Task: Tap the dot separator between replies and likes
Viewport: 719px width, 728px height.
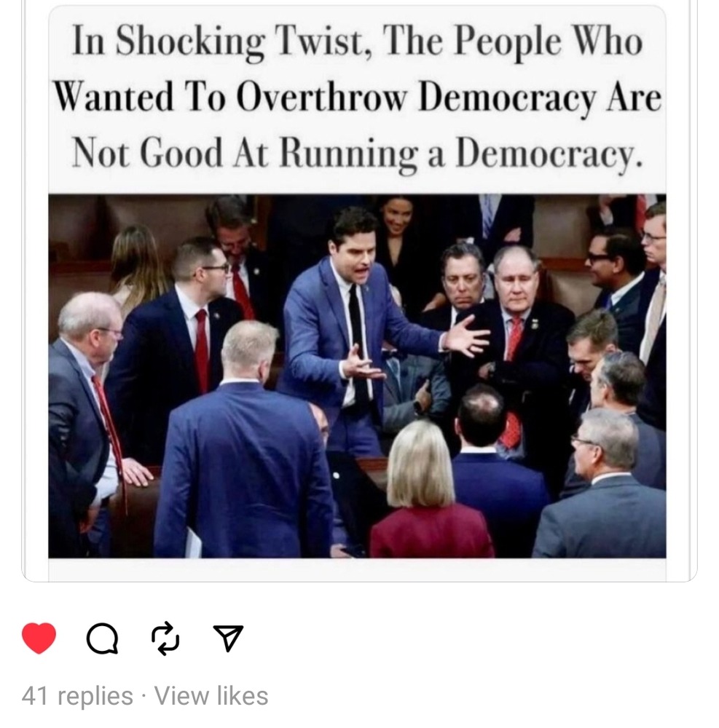Action: coord(144,697)
